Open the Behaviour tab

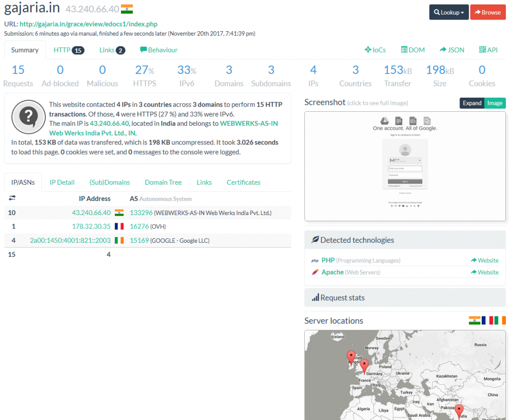click(159, 50)
